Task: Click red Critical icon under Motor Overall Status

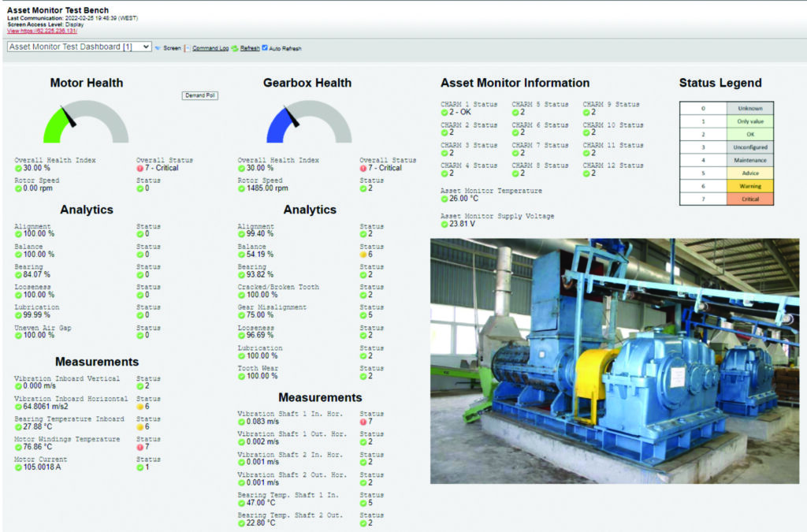Action: coord(140,168)
